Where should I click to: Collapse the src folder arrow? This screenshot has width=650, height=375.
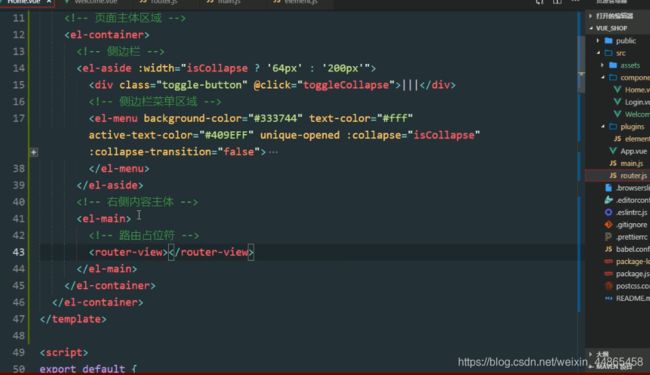click(598, 53)
